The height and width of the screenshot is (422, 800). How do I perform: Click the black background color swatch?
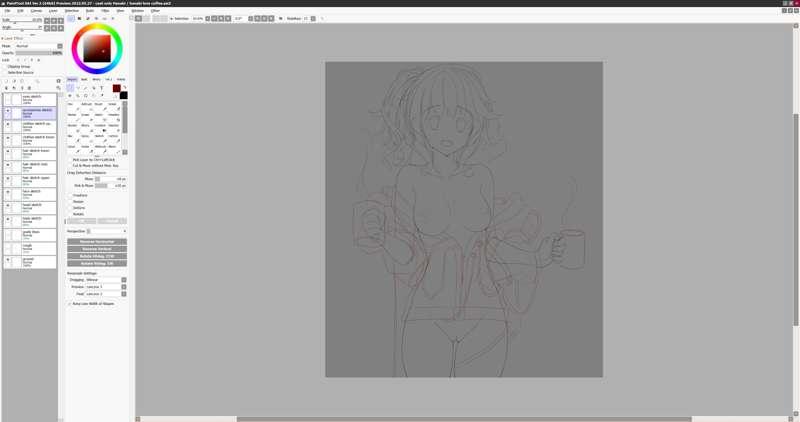click(123, 95)
